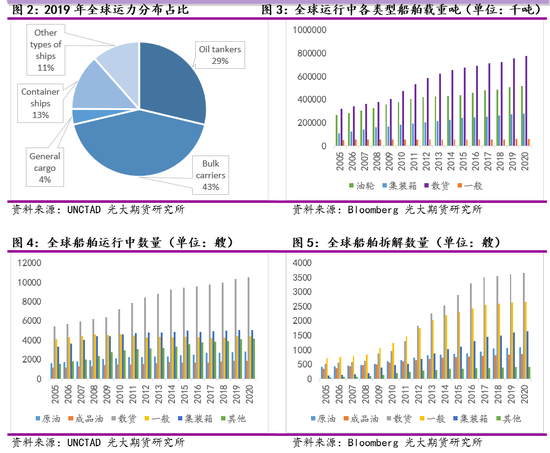Click green 油轮 legend swatch in figure 3
The image size is (550, 453).
(351, 185)
